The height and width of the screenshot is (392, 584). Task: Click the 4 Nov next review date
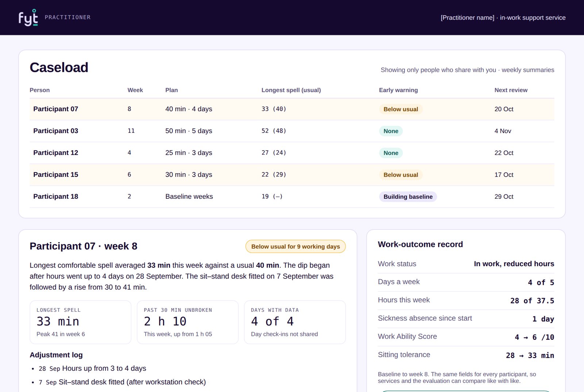click(503, 131)
